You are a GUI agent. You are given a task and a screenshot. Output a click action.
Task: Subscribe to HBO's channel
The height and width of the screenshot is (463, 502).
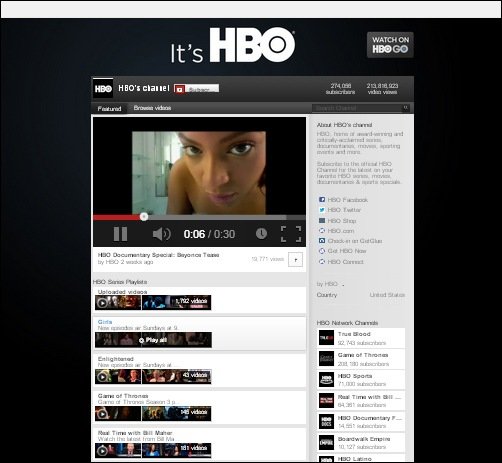[197, 89]
